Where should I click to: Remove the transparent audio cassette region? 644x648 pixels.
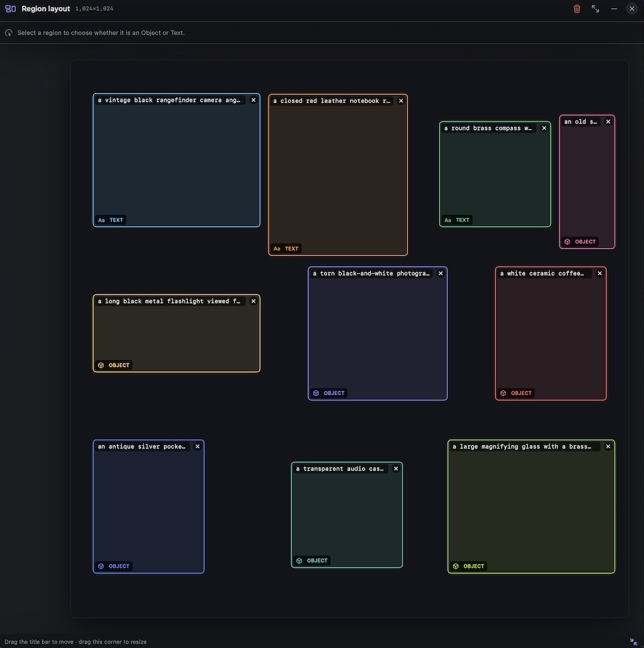(x=396, y=468)
